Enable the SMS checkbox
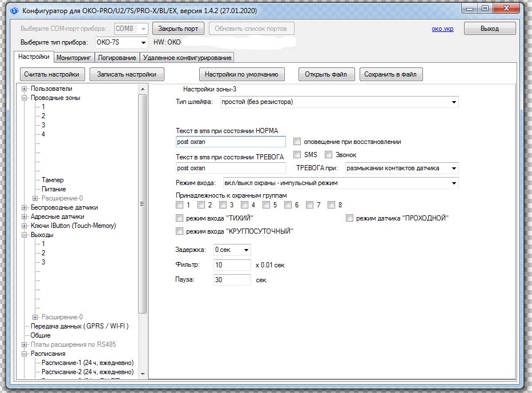The height and width of the screenshot is (393, 532). click(x=297, y=155)
